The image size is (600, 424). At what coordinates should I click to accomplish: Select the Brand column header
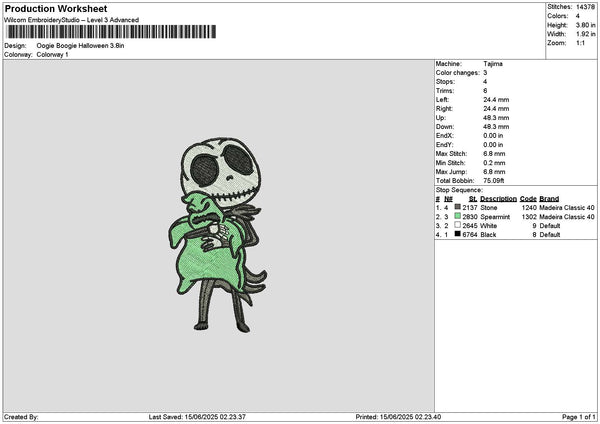click(x=549, y=199)
